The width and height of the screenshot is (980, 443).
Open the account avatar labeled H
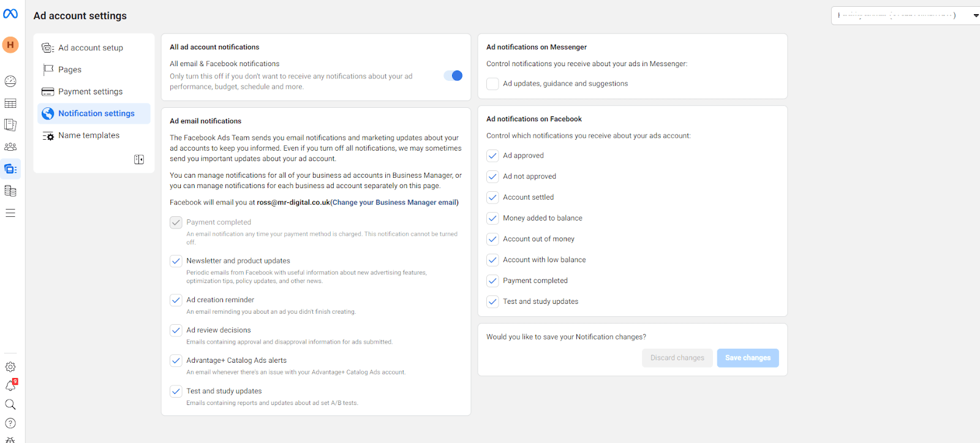[x=10, y=45]
